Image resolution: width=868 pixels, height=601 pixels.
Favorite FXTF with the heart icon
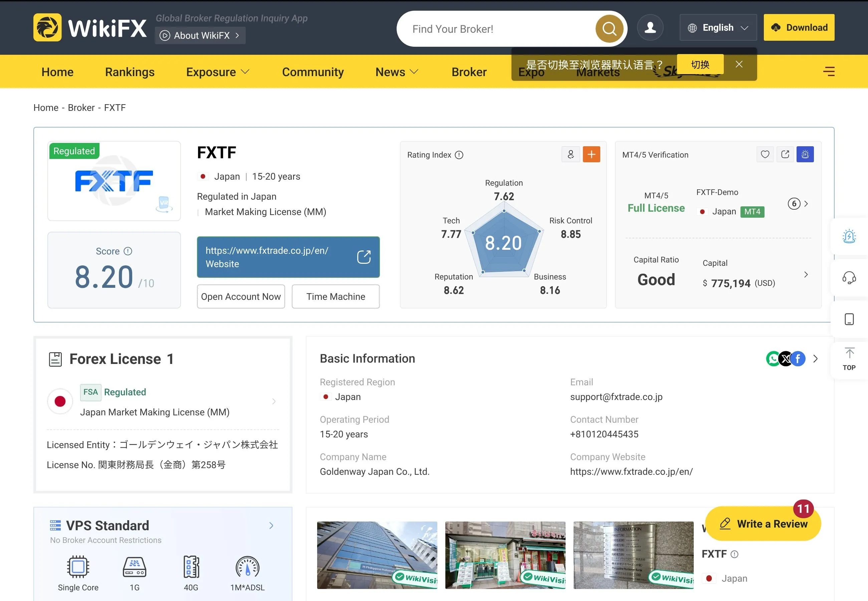[765, 154]
